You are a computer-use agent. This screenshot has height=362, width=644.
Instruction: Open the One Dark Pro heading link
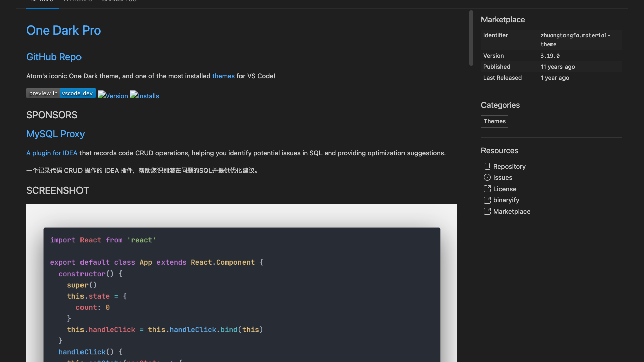pos(63,30)
